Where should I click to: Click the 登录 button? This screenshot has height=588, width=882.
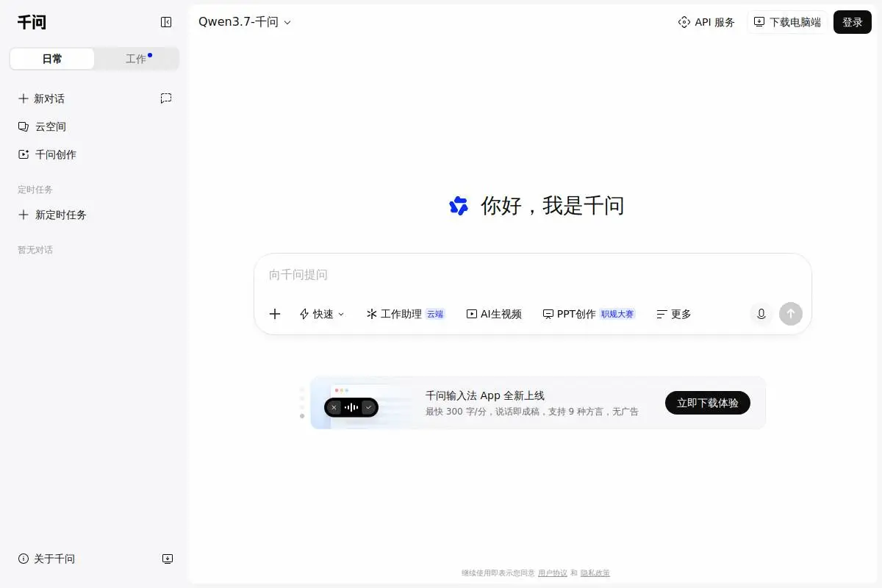point(853,22)
